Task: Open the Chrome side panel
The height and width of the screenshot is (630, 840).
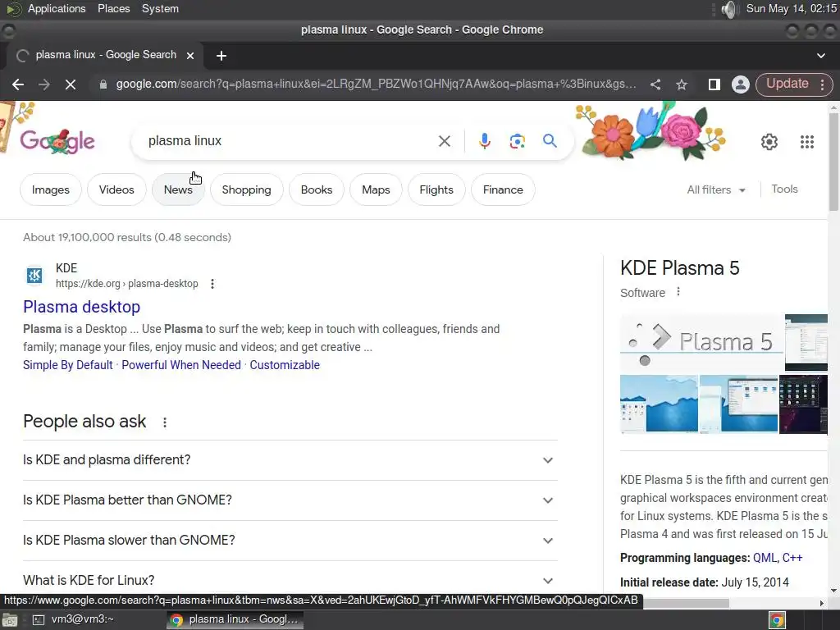Action: (714, 84)
